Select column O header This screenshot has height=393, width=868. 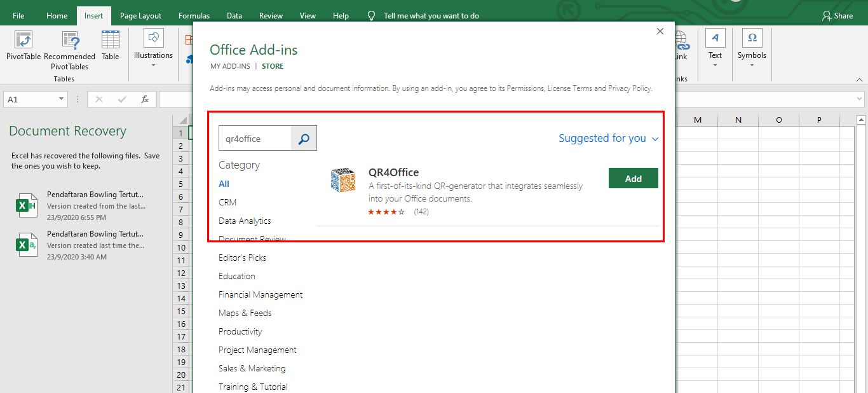pos(778,120)
